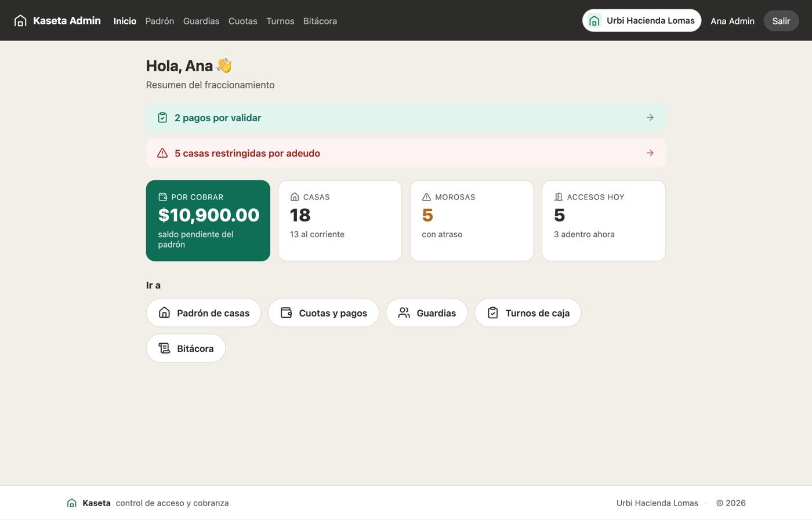Open the Padrón de casas shortcut

204,313
